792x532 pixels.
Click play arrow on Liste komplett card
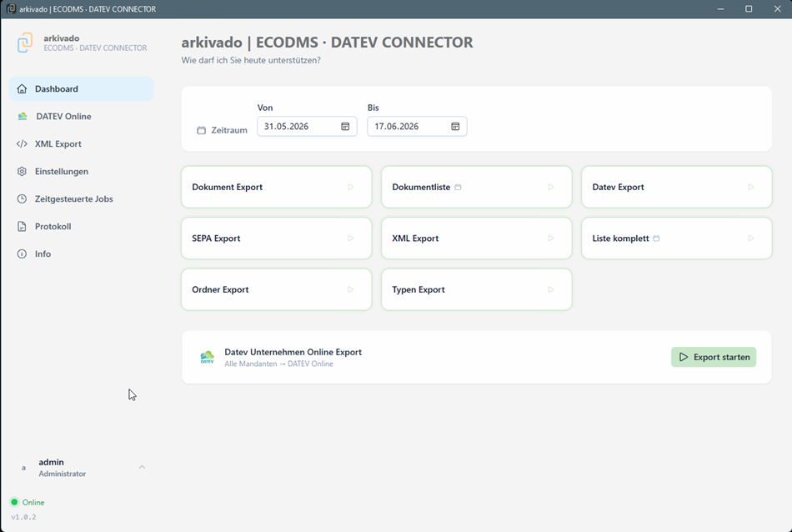750,238
